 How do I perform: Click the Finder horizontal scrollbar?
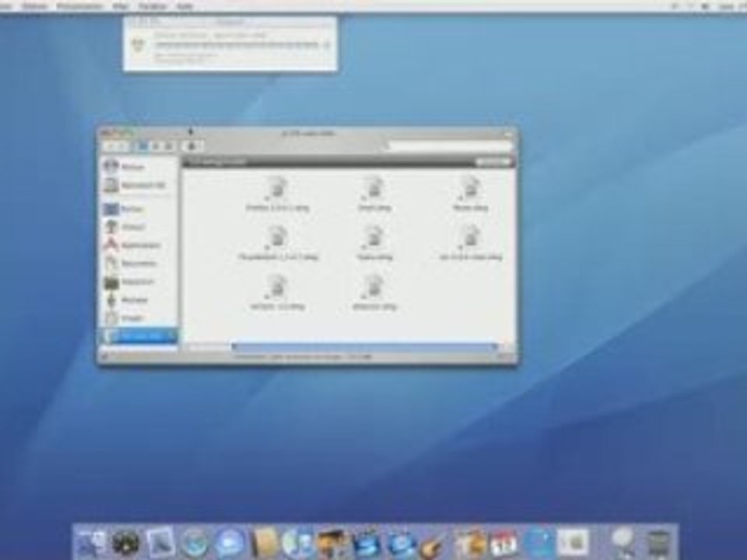tap(365, 347)
